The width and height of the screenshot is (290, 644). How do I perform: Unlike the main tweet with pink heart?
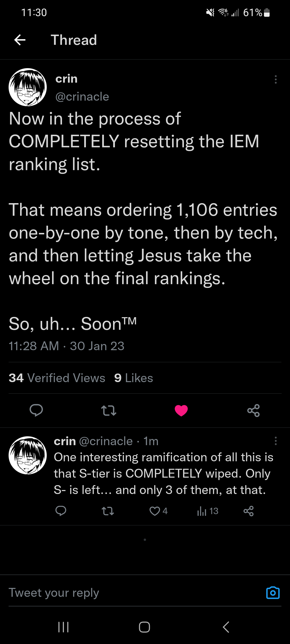[x=181, y=411]
